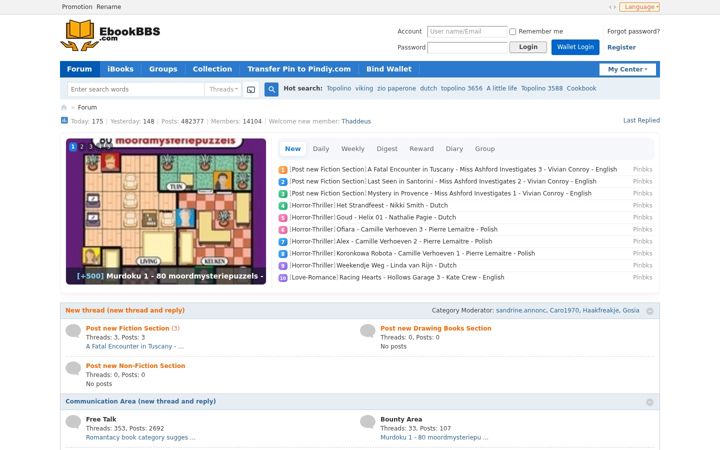720x450 pixels.
Task: Open Post new Fiction Section forum
Action: [x=128, y=328]
